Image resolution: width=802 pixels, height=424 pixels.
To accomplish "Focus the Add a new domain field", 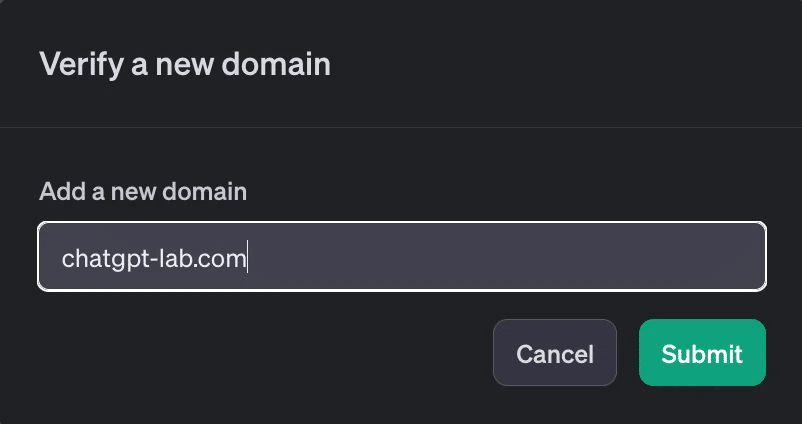I will tap(402, 257).
